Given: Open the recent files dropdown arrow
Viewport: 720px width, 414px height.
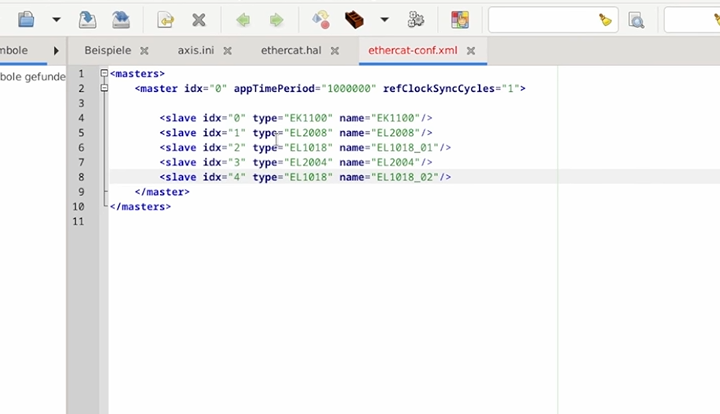Looking at the screenshot, I should (x=56, y=19).
